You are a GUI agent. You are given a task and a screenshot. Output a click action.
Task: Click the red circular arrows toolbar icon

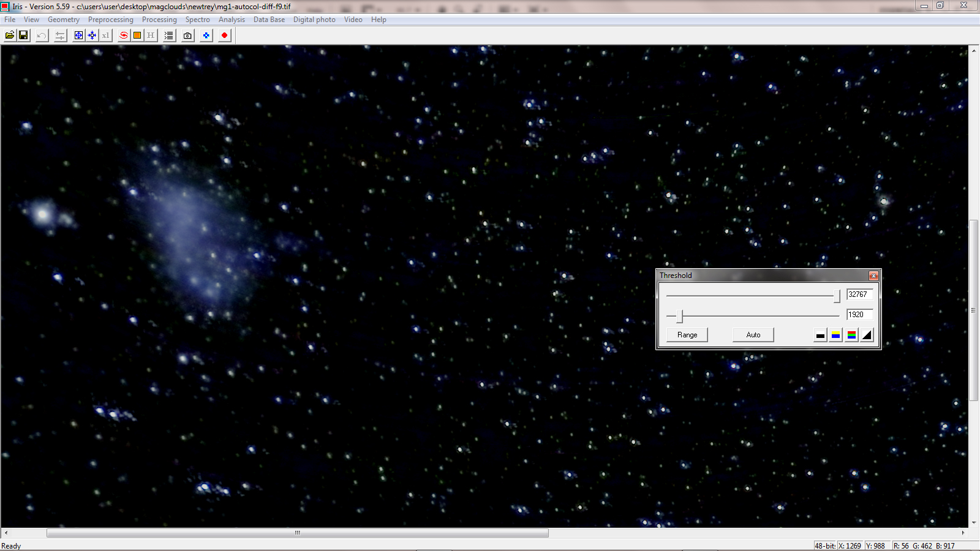(124, 36)
